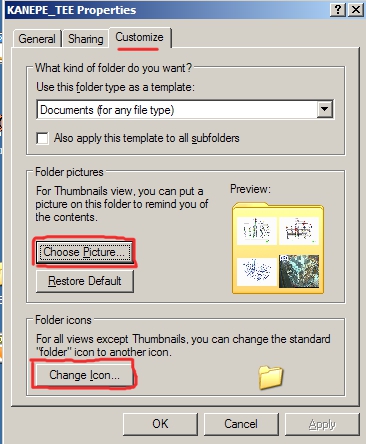366x444 pixels.
Task: Select the top-left preview thumbnail picture
Action: click(257, 231)
